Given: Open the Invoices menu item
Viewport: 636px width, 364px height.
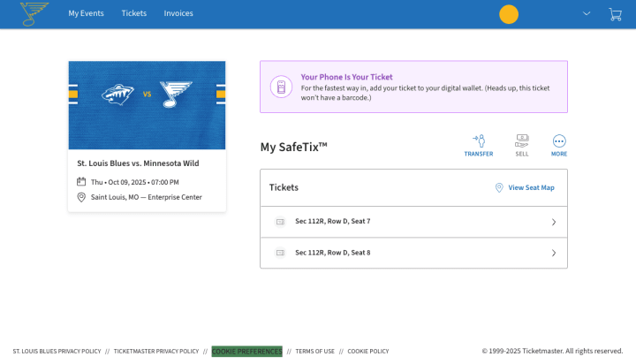Looking at the screenshot, I should coord(178,13).
